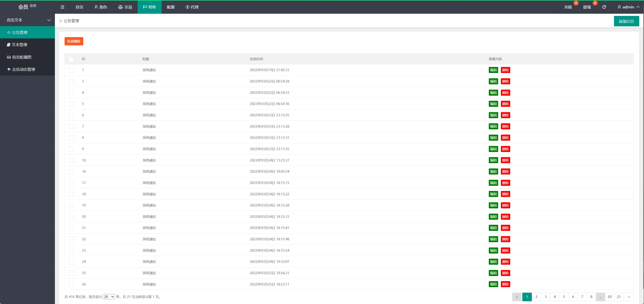Open 文本管理 from the sidebar
Viewport: 644px width, 304px height.
pyautogui.click(x=20, y=45)
